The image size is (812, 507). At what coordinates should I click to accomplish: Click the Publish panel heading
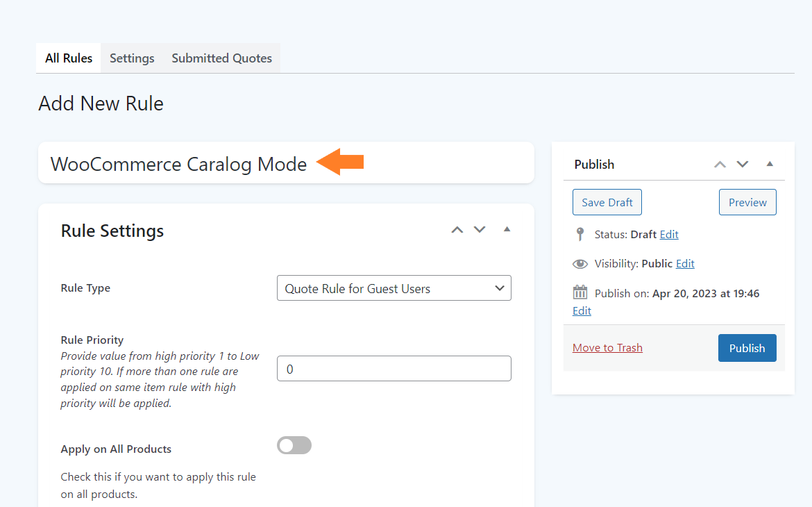click(594, 165)
